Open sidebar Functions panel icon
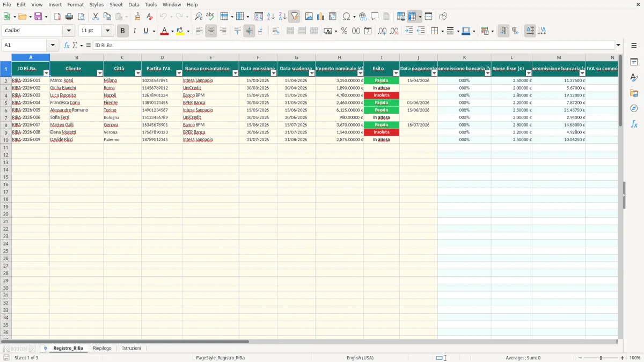The image size is (644, 362). (x=634, y=124)
